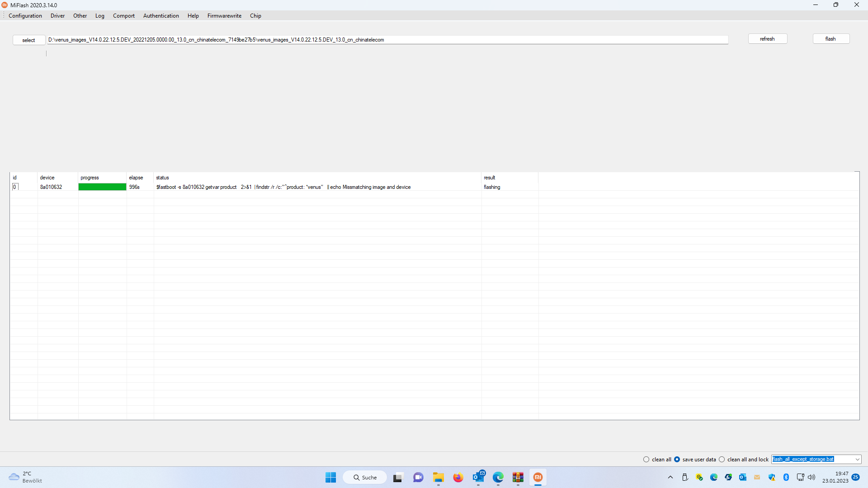This screenshot has width=868, height=488.
Task: Select the 'clean all and lock' option
Action: coord(722,460)
